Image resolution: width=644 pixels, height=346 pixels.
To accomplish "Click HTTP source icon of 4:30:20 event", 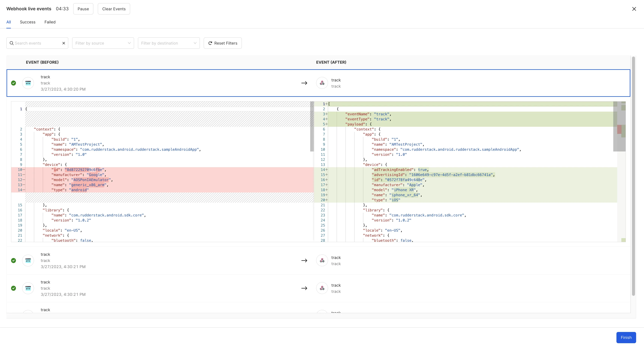I will point(28,83).
